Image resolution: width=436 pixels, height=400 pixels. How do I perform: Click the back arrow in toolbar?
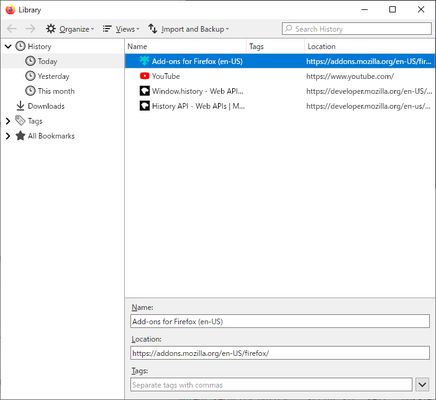(x=12, y=29)
